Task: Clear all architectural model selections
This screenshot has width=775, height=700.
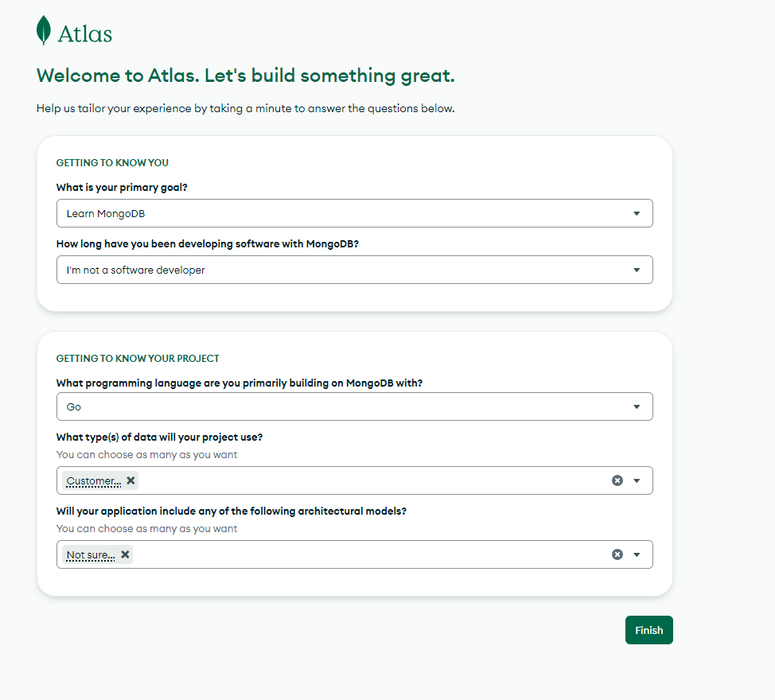Action: [617, 554]
